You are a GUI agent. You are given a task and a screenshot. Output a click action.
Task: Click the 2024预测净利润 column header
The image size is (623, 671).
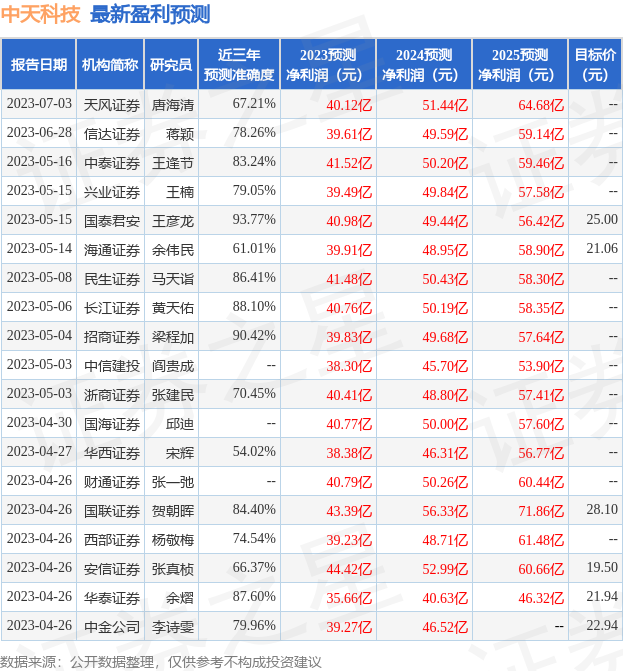click(x=424, y=65)
